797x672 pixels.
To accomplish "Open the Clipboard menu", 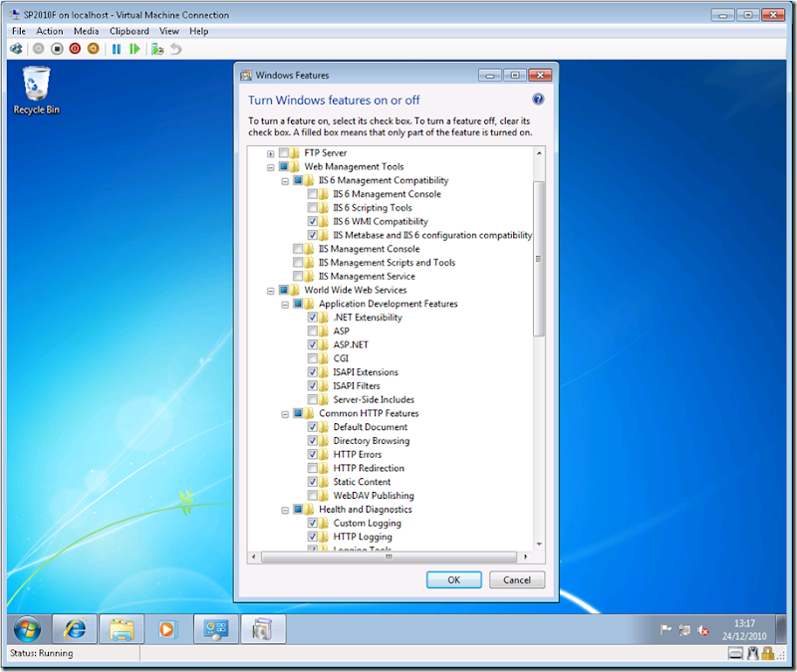I will [x=129, y=31].
